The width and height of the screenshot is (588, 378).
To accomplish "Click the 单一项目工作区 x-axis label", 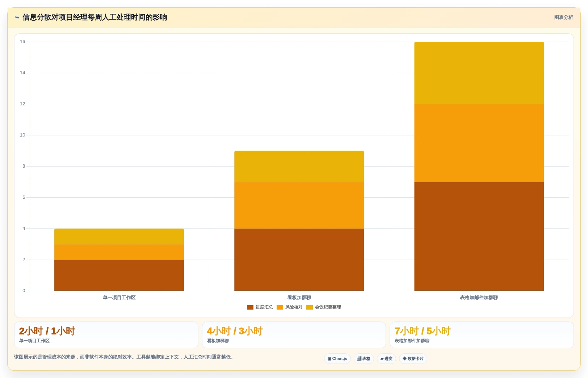I will coord(119,298).
